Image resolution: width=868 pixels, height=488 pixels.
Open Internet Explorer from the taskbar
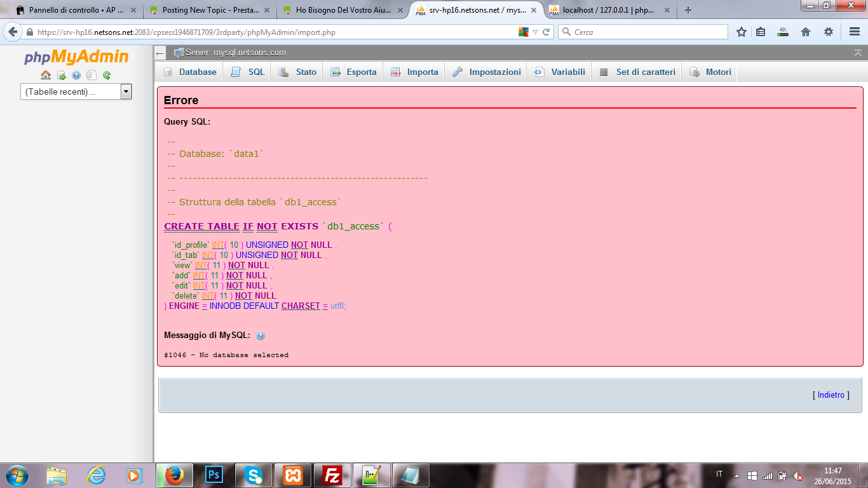pyautogui.click(x=96, y=475)
